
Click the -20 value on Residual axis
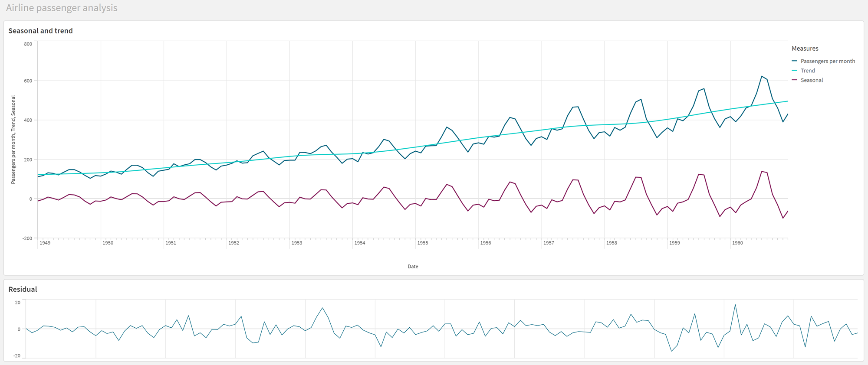pyautogui.click(x=17, y=355)
